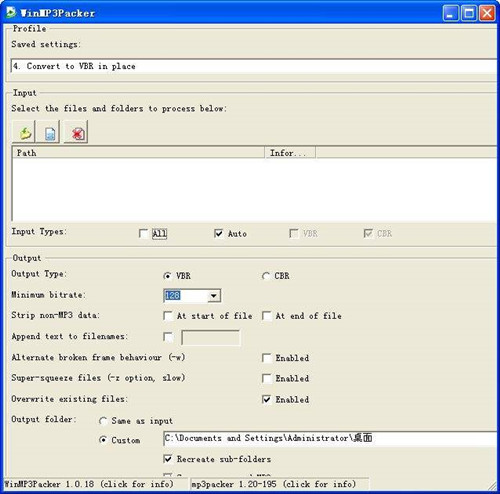Image resolution: width=500 pixels, height=494 pixels.
Task: Minimize the WinMP3Packer window
Action: click(451, 13)
